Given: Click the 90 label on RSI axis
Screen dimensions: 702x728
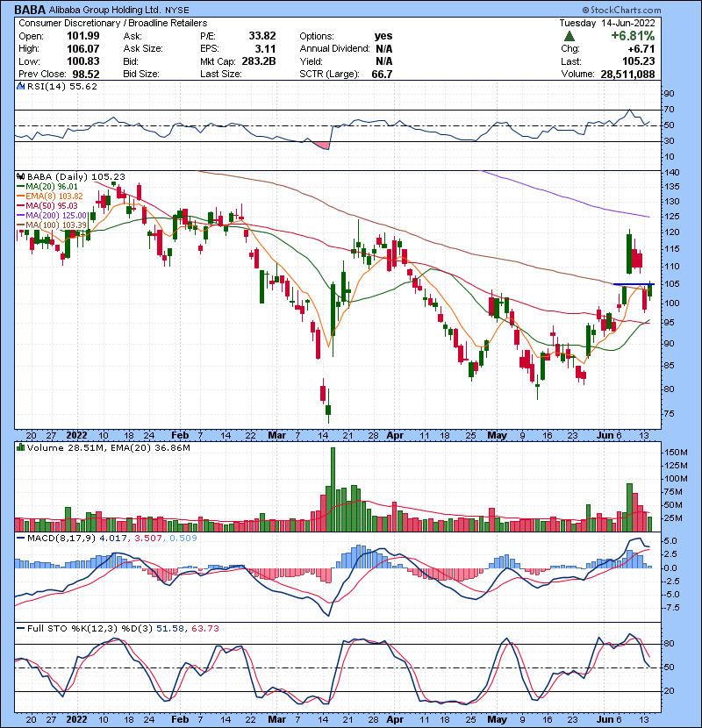Looking at the screenshot, I should 669,94.
